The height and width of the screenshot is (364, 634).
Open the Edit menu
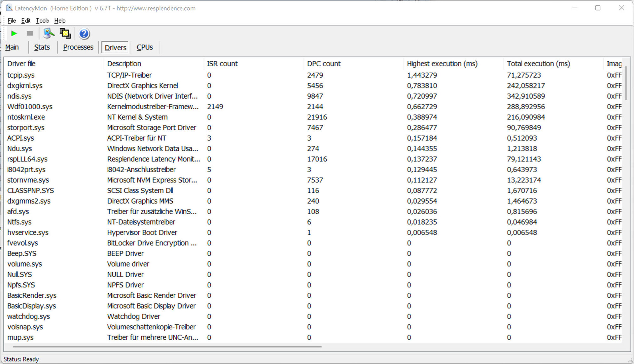(26, 20)
